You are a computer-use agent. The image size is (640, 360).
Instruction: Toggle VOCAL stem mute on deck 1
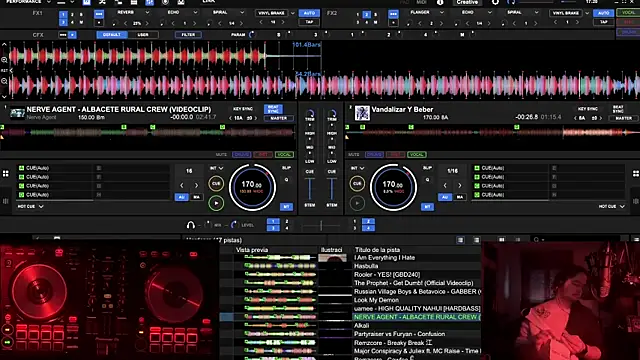(284, 155)
